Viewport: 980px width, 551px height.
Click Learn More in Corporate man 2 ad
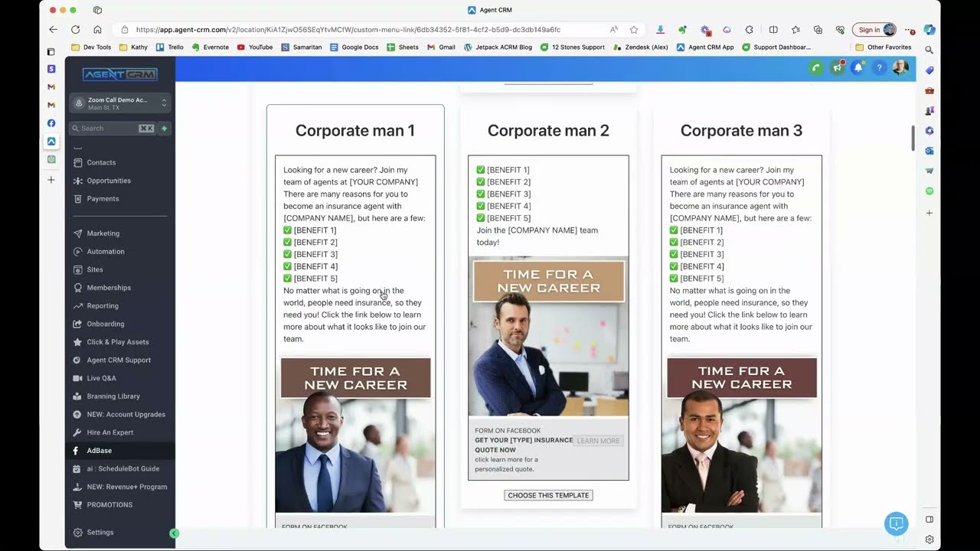point(598,441)
